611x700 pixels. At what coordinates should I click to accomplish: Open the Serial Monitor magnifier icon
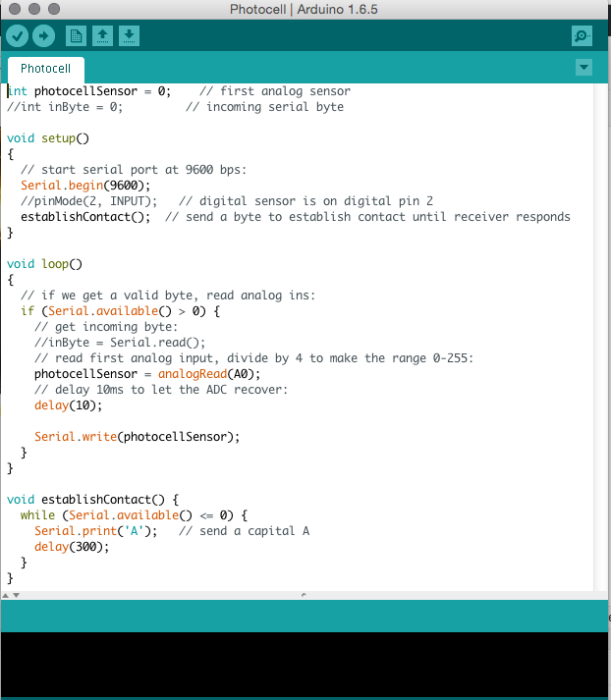coord(582,35)
